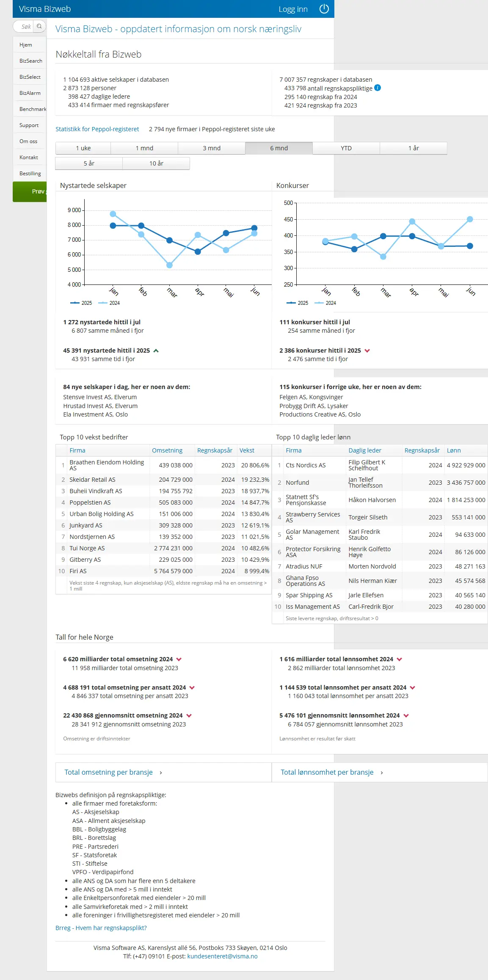Click Skeidar Retail AS row
Viewport: 488px width, 980px height.
(x=163, y=480)
